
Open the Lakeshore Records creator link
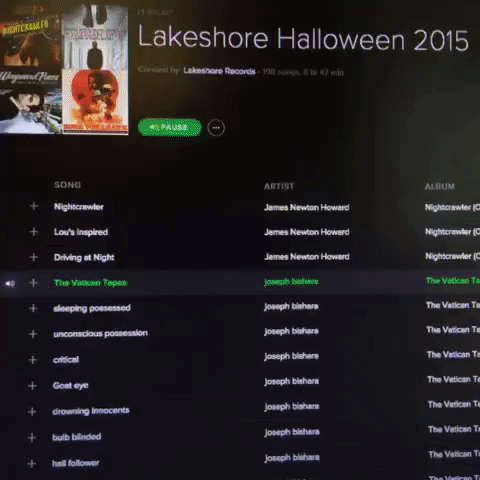tap(219, 71)
